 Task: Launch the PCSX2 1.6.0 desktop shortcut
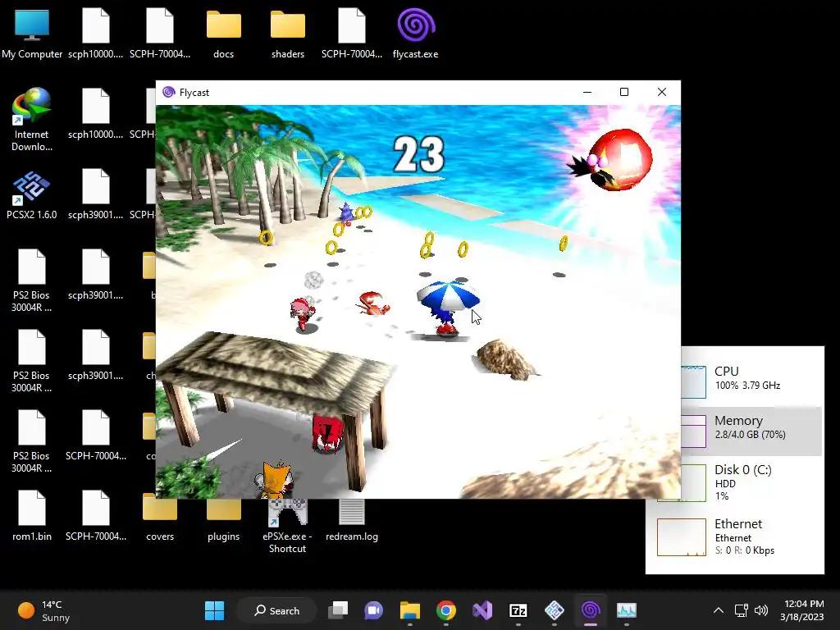coord(32,194)
